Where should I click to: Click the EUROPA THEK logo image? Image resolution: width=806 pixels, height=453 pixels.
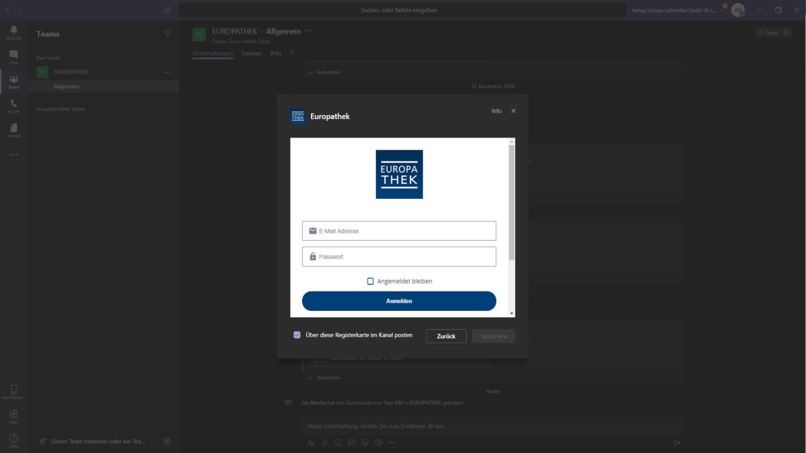[399, 174]
